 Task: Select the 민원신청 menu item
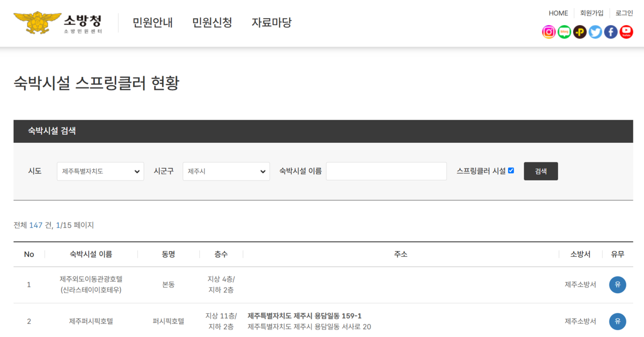212,23
